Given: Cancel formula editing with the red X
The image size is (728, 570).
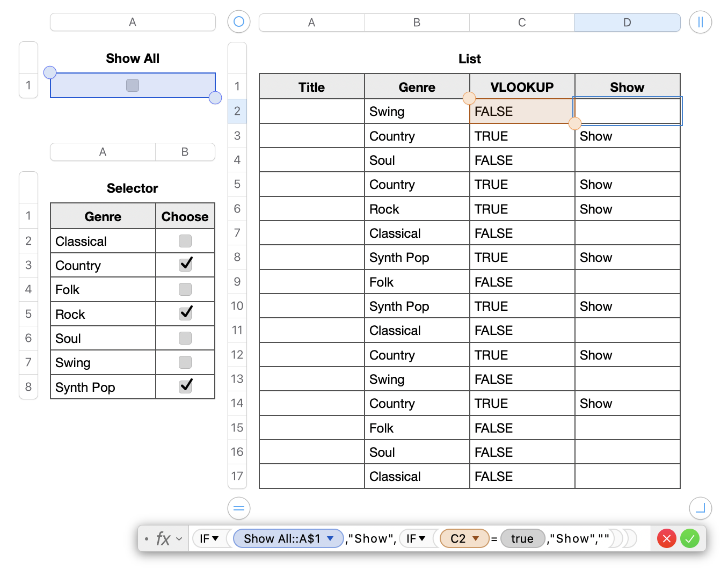Looking at the screenshot, I should coord(667,538).
